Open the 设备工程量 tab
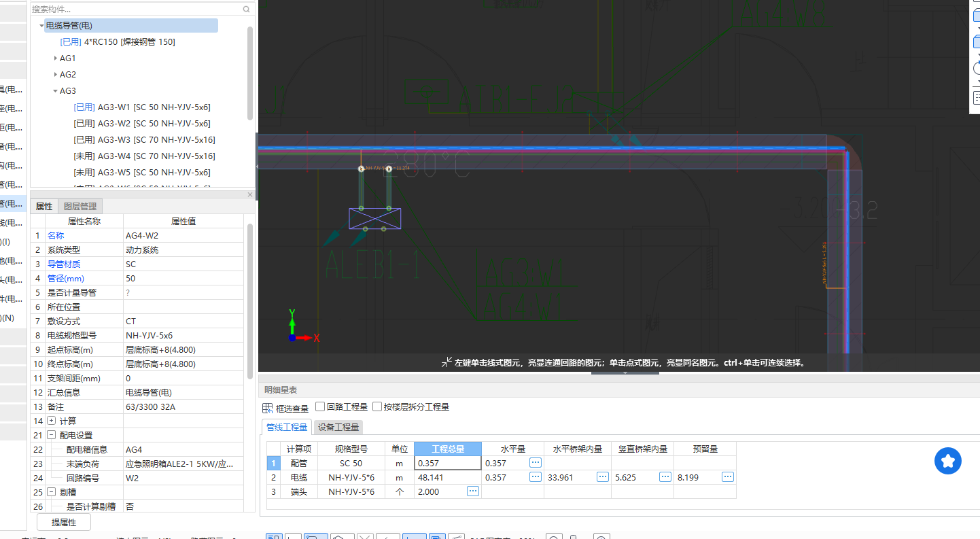980x539 pixels. click(x=338, y=427)
